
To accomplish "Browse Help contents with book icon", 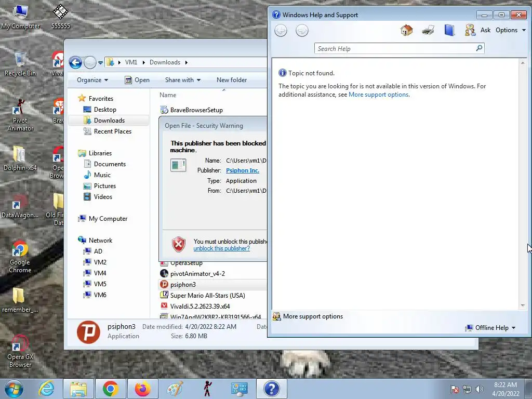I will 449,30.
